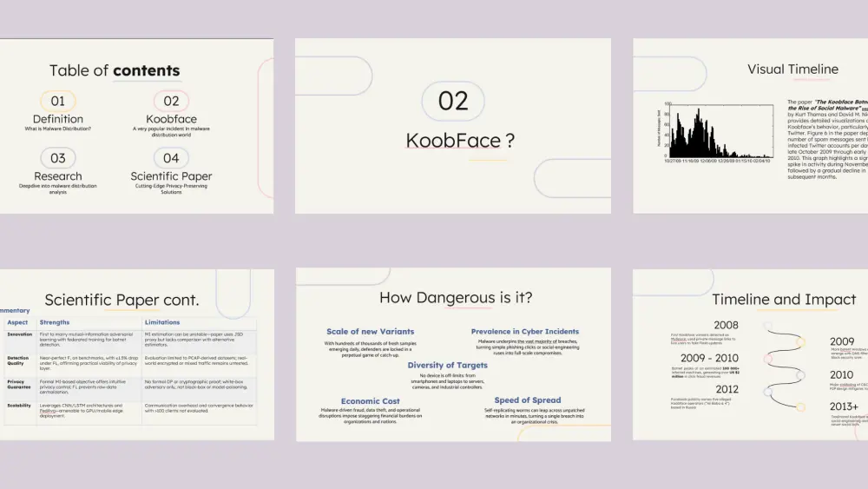Click the '01' number badge above Definition

coord(58,102)
